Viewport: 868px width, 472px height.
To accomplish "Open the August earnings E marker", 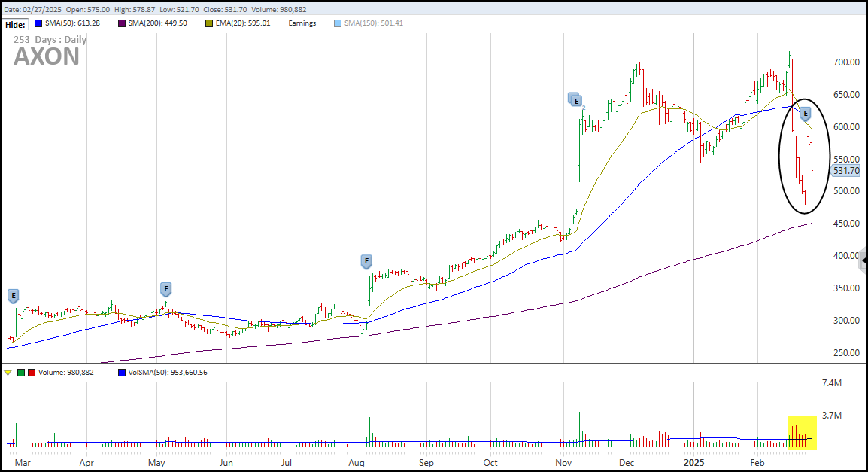I will click(x=366, y=261).
